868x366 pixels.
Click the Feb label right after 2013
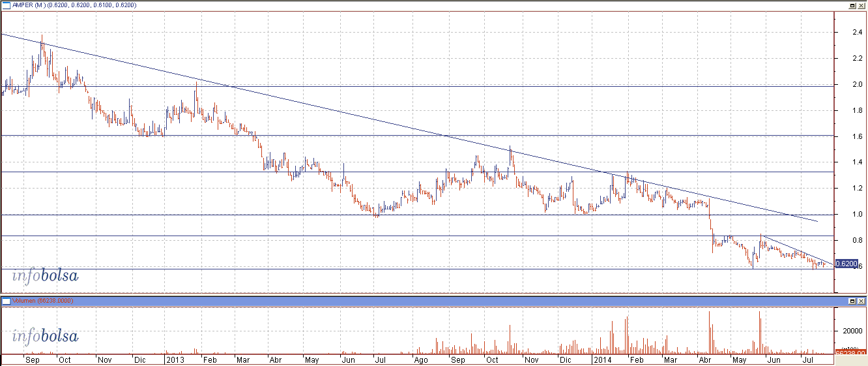point(209,359)
